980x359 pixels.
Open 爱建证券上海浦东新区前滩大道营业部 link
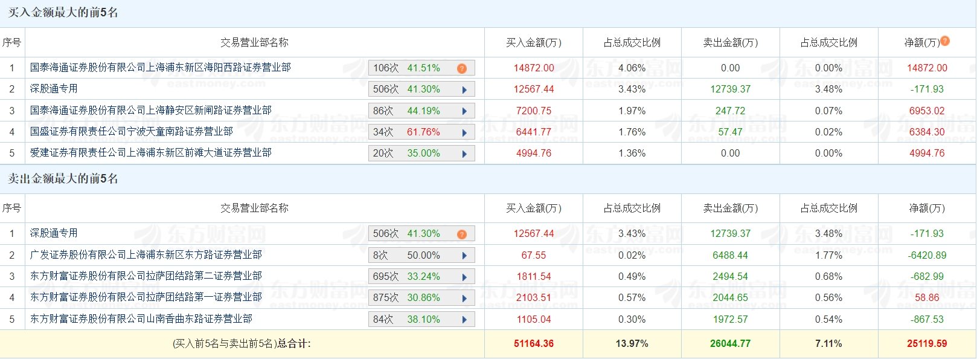(x=151, y=153)
